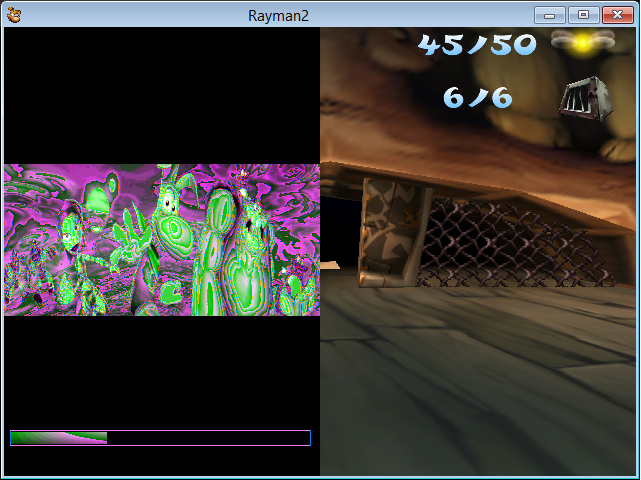The height and width of the screenshot is (480, 641).
Task: Minimize the Rayman2 window
Action: (549, 15)
